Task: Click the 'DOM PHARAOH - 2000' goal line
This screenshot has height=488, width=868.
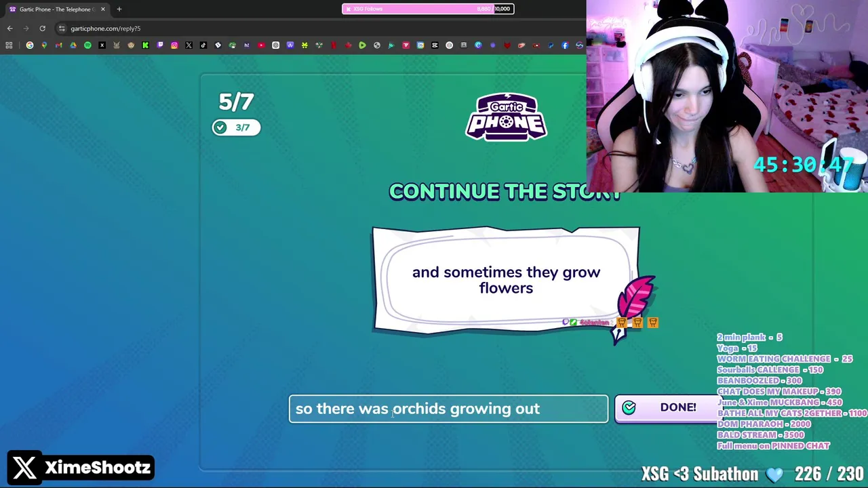Action: [x=764, y=424]
